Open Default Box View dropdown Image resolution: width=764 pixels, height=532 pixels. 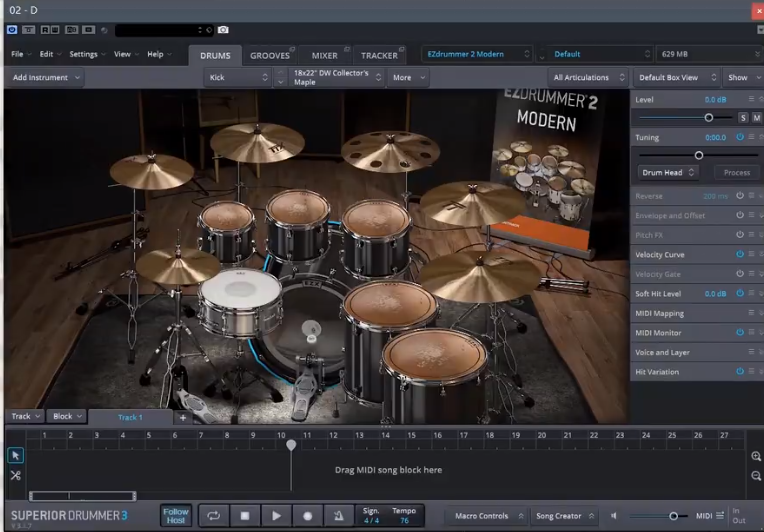[677, 77]
